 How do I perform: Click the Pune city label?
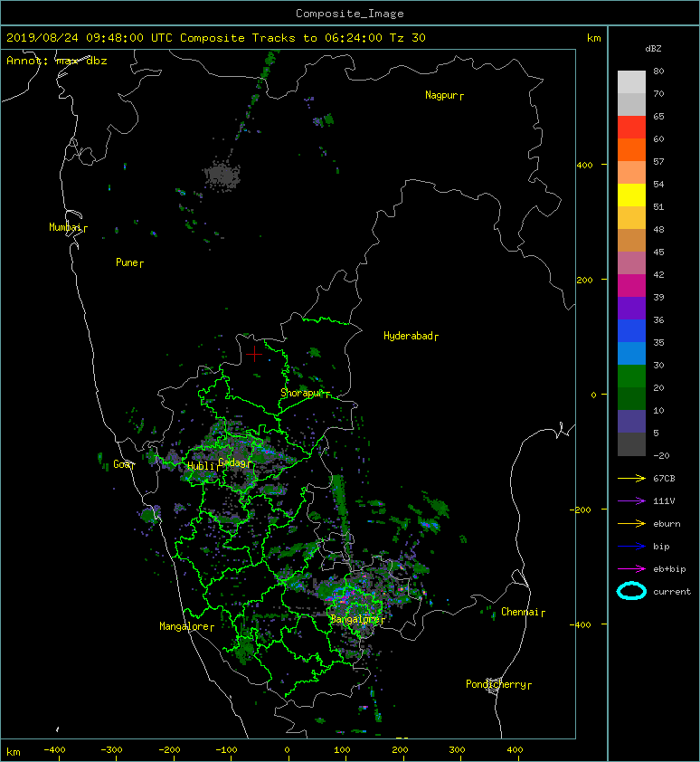tap(129, 262)
